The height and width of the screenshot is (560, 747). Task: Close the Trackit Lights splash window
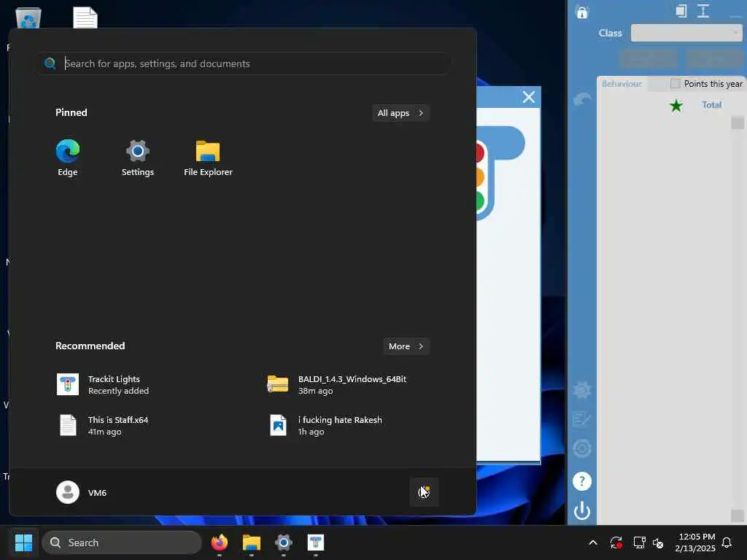point(528,97)
